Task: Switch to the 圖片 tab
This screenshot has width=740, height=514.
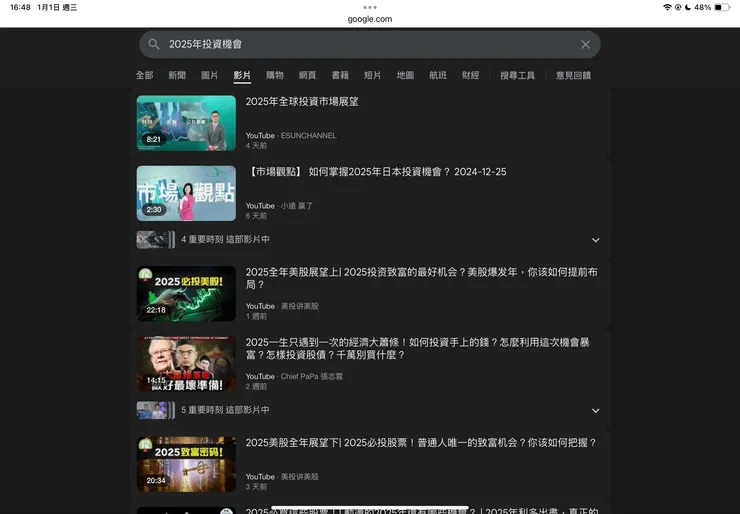Action: [x=210, y=76]
